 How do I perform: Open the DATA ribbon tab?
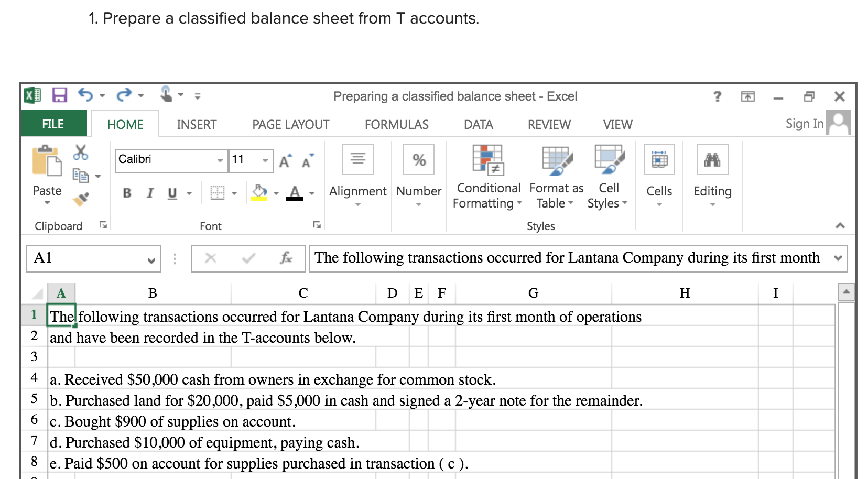tap(478, 124)
